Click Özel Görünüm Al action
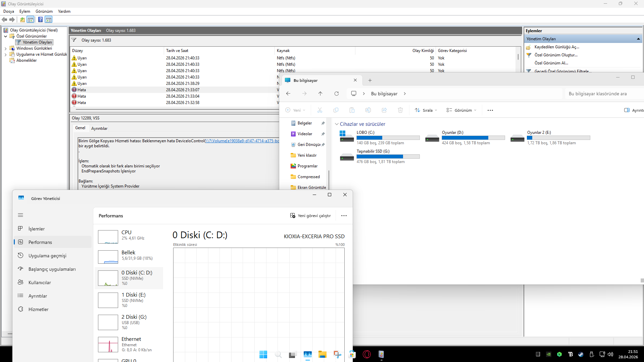 point(551,63)
